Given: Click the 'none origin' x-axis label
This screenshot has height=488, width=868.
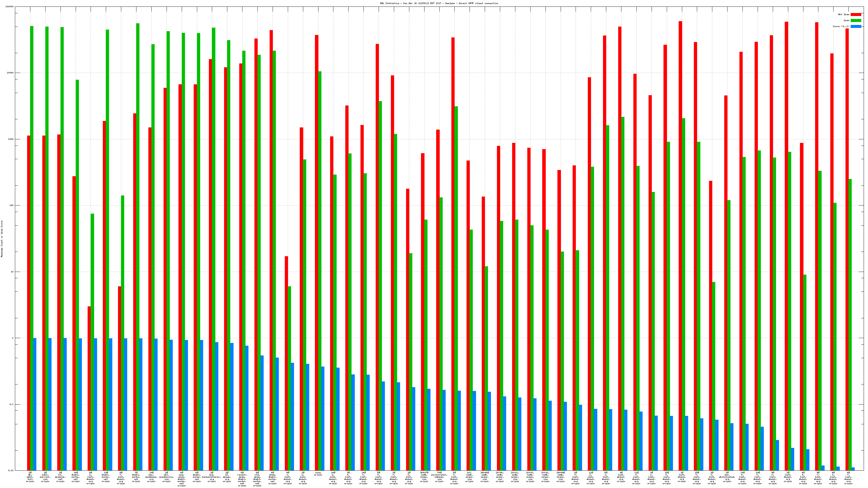Looking at the screenshot, I should point(318,474).
